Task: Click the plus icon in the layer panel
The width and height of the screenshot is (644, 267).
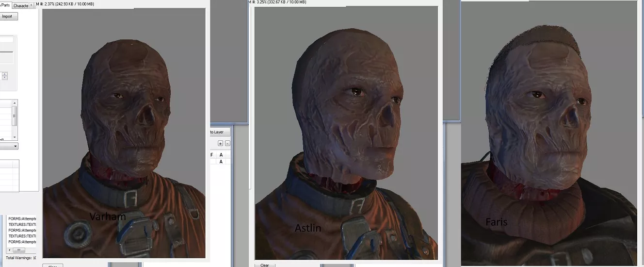Action: pyautogui.click(x=220, y=143)
